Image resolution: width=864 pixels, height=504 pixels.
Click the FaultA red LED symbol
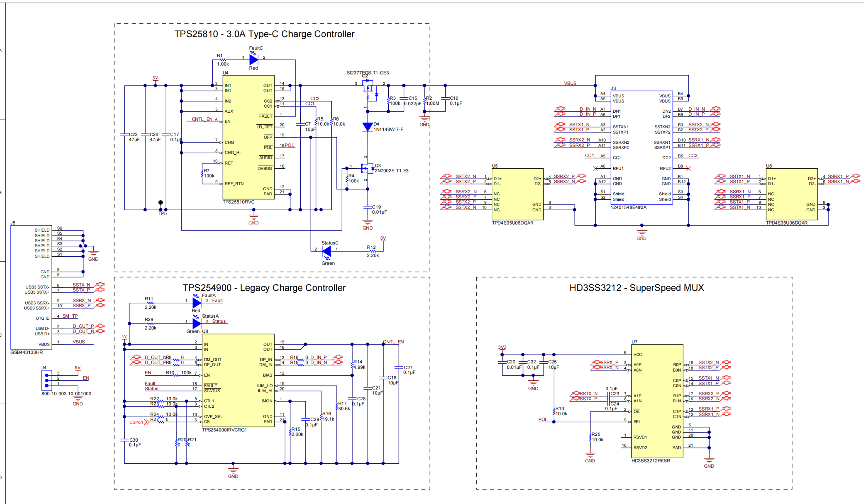click(197, 303)
